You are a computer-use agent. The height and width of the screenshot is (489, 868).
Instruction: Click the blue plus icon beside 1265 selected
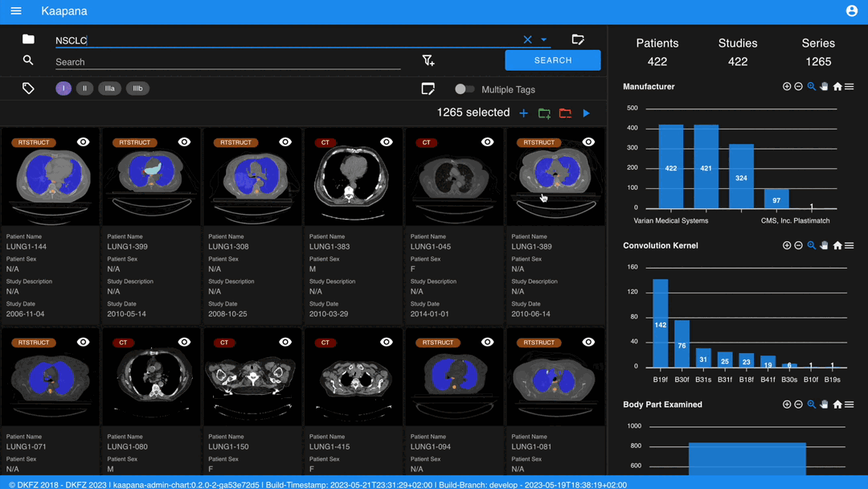coord(523,113)
